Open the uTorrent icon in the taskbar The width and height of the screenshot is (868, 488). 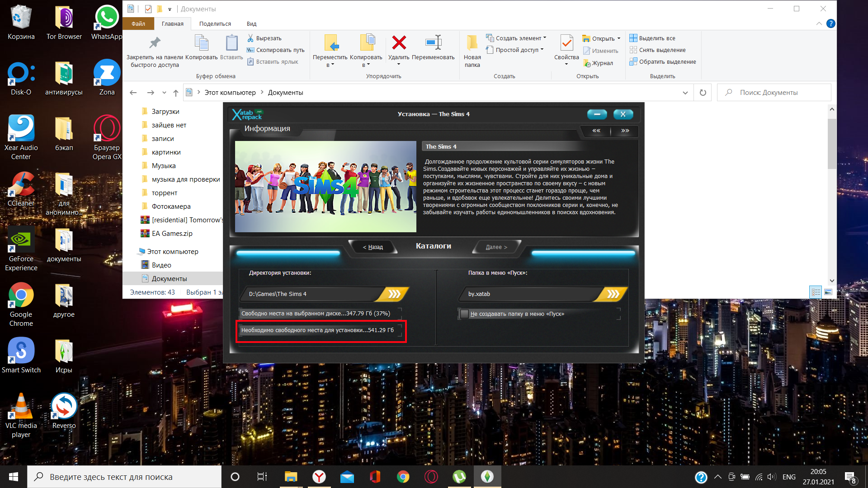459,477
